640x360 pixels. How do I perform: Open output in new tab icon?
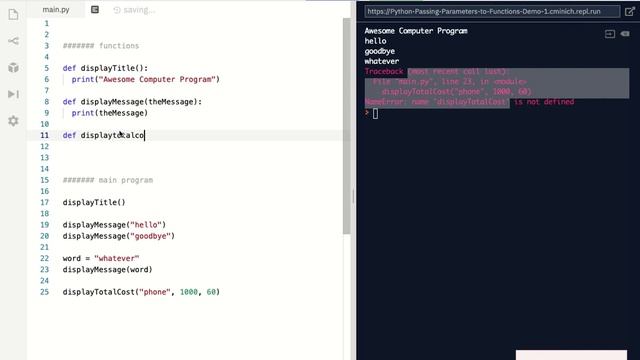point(630,11)
